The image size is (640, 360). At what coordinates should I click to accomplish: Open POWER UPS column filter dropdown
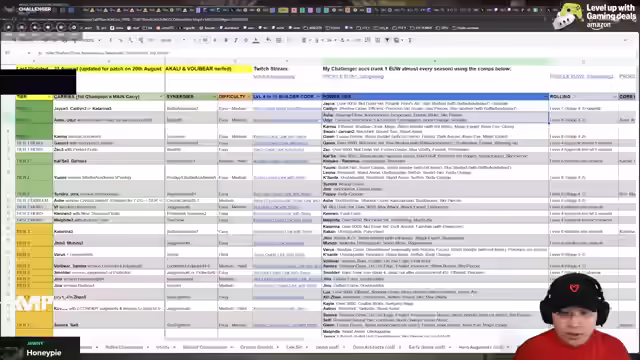point(546,97)
